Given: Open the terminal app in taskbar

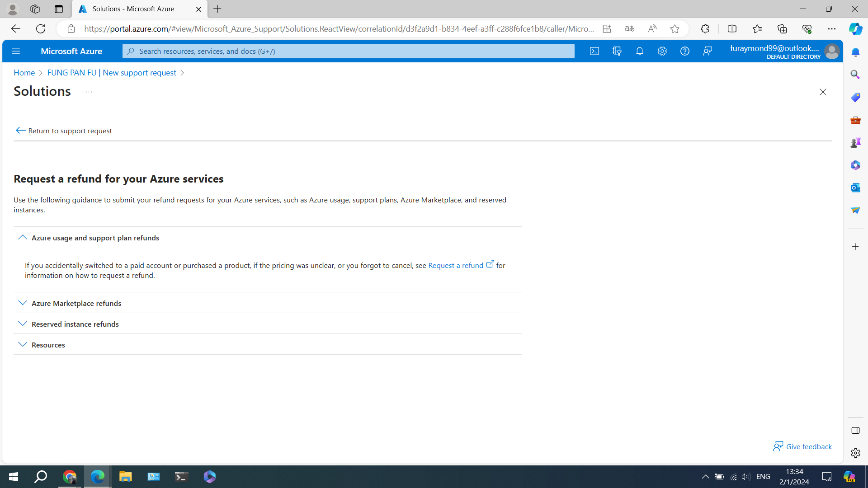Looking at the screenshot, I should 181,477.
